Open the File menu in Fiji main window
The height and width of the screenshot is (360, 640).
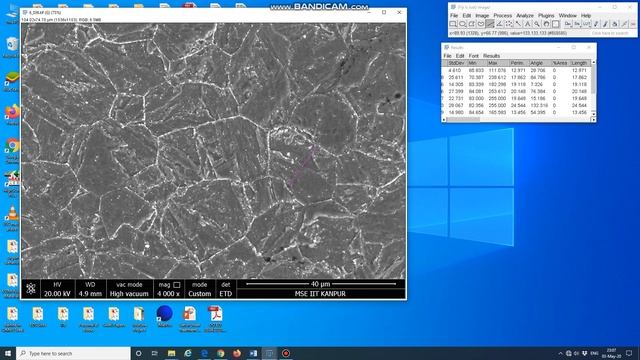pos(454,16)
